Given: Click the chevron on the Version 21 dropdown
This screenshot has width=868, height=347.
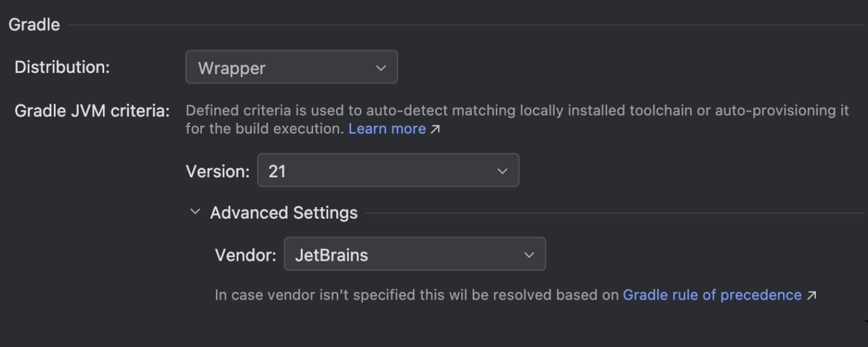Looking at the screenshot, I should point(502,170).
